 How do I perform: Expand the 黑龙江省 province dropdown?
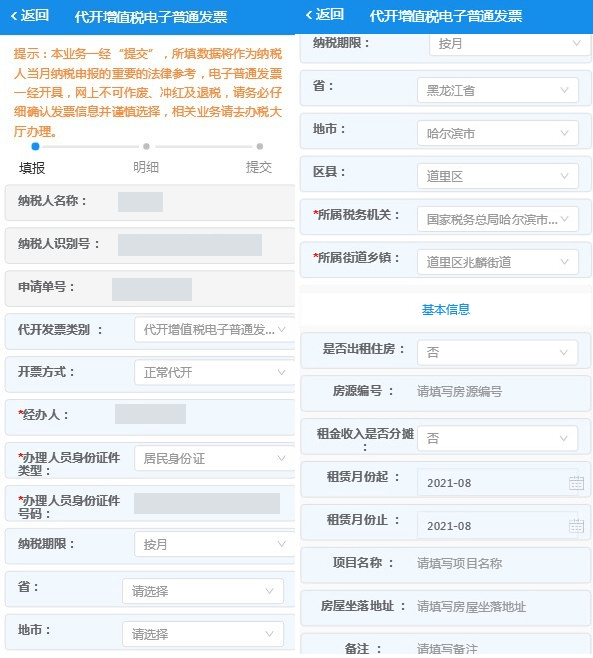(498, 90)
